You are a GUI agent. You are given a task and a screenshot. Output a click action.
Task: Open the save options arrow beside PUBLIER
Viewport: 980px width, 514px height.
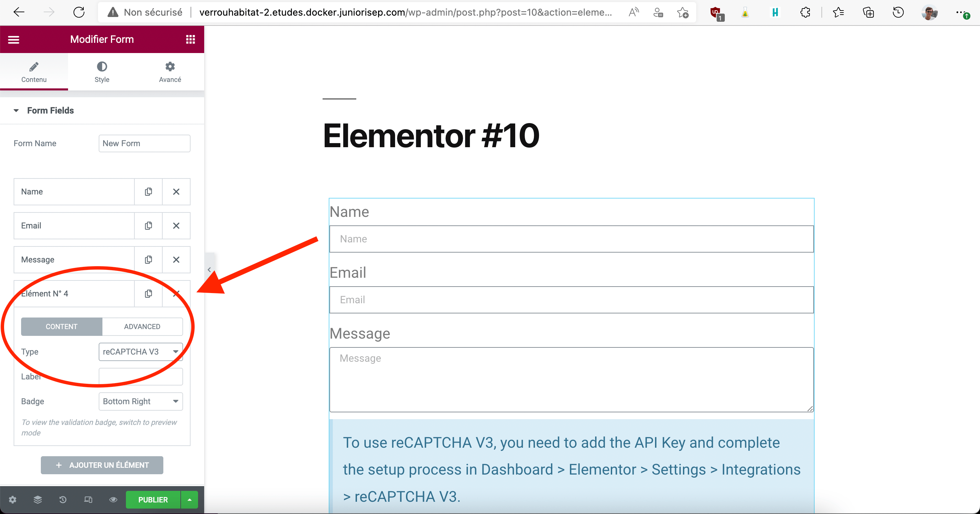(x=190, y=500)
